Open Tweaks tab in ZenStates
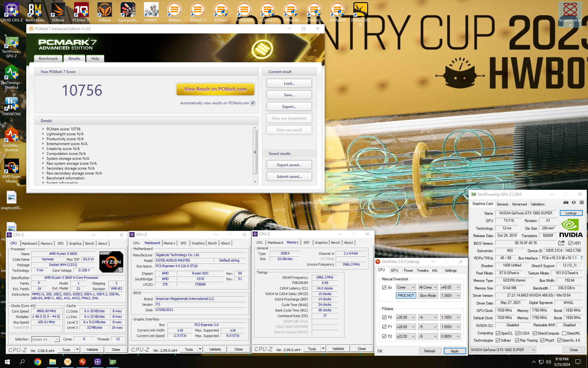The width and height of the screenshot is (588, 368). pyautogui.click(x=422, y=270)
